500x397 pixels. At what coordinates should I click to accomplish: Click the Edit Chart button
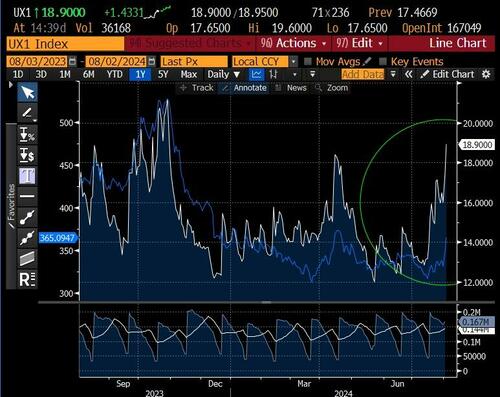[x=447, y=74]
